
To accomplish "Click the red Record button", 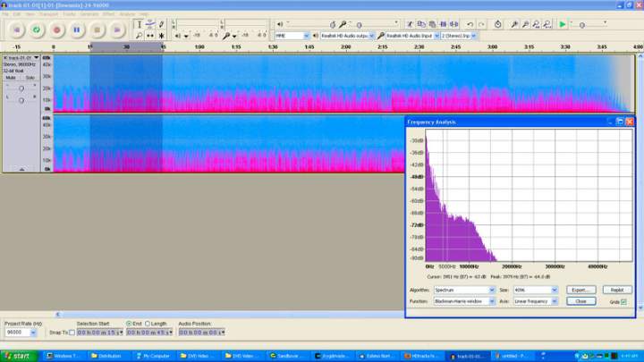I will [x=56, y=30].
